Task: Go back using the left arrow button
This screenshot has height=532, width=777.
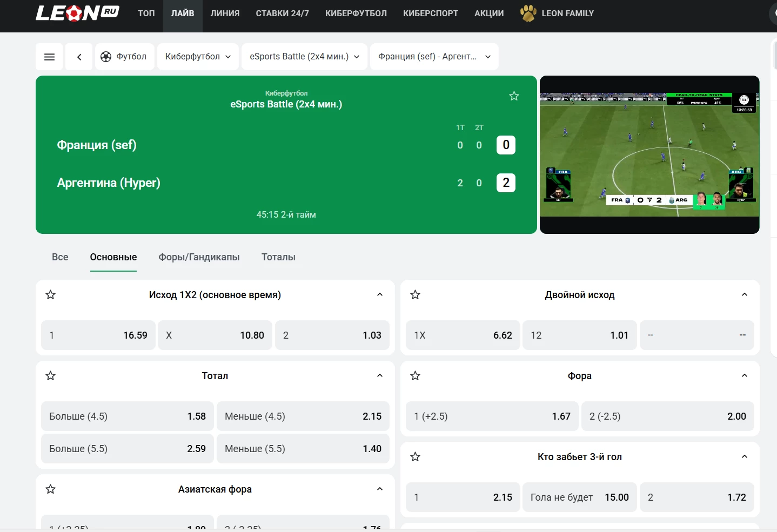Action: click(x=79, y=57)
